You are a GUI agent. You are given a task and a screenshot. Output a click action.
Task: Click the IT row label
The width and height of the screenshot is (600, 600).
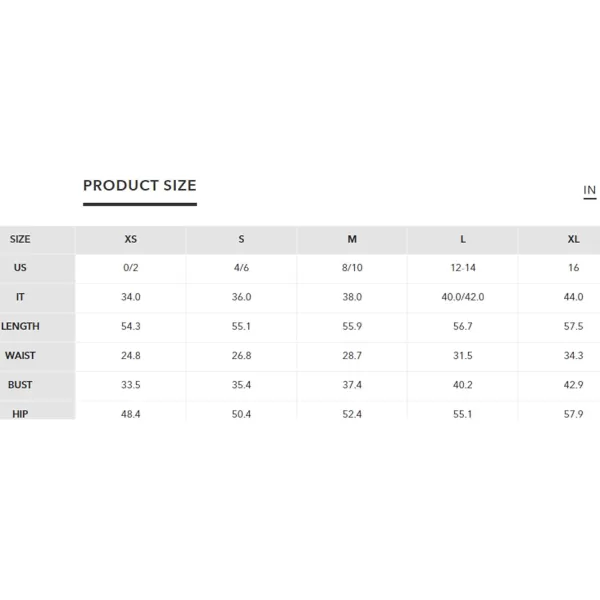(x=20, y=297)
